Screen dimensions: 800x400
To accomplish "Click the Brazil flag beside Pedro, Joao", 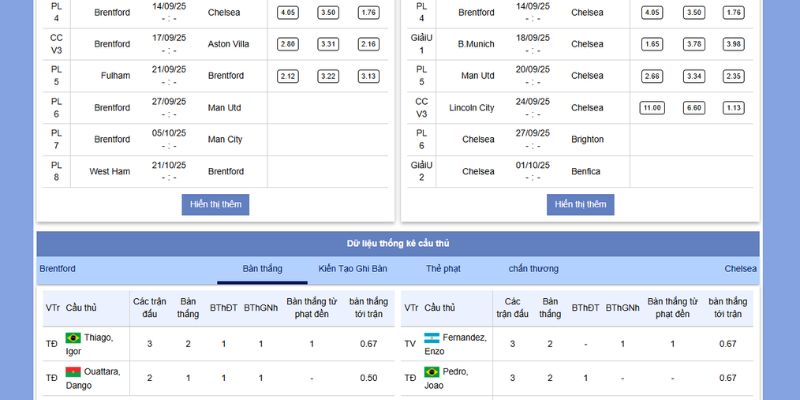I will click(x=432, y=372).
